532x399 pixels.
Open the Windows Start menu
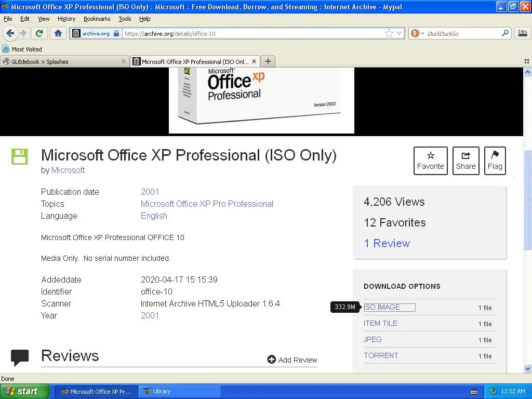[24, 391]
